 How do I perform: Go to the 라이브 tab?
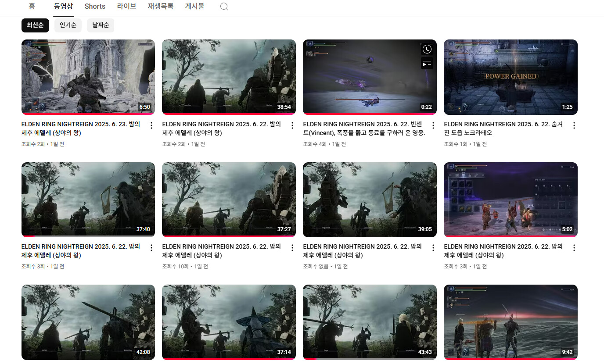coord(126,7)
